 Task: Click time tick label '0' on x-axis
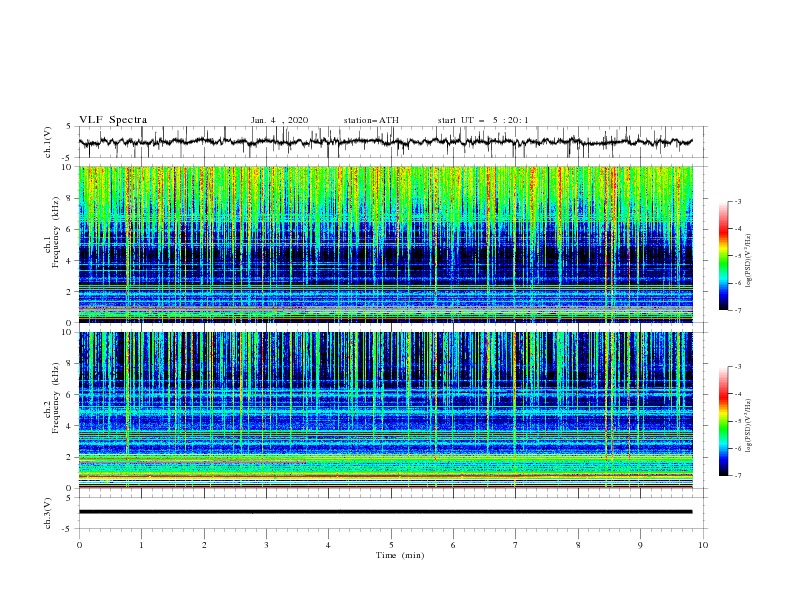coord(79,545)
